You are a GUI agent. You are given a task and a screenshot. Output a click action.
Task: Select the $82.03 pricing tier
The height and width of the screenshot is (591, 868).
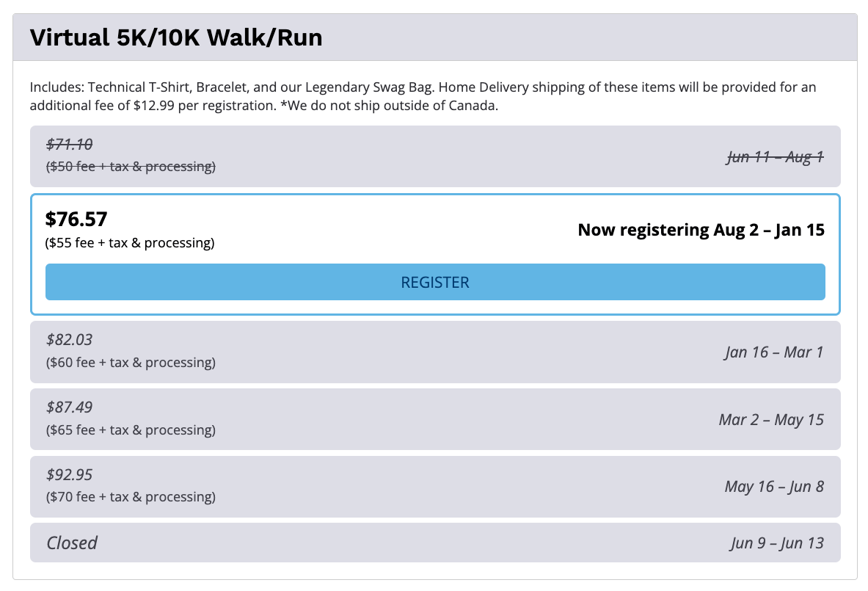(x=69, y=340)
